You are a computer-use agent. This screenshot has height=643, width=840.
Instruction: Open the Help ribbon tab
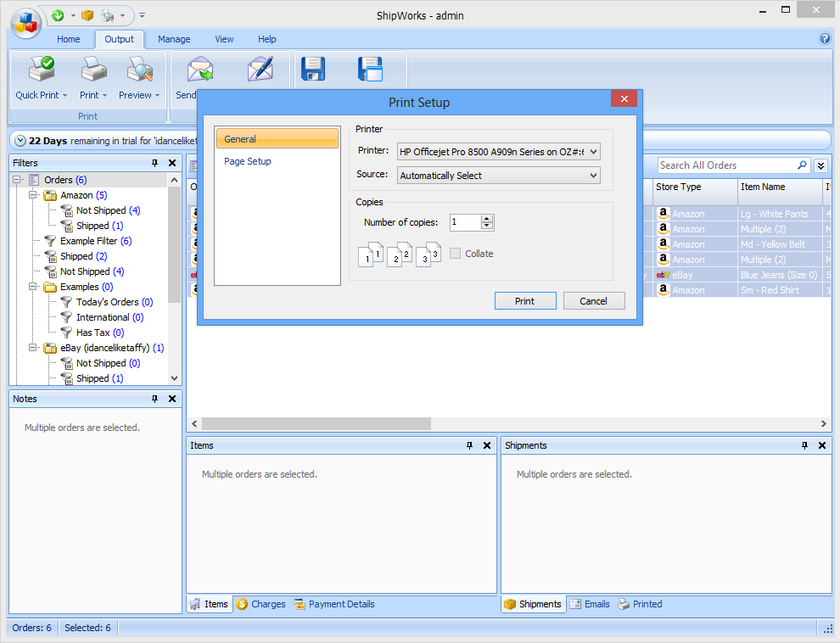[266, 39]
